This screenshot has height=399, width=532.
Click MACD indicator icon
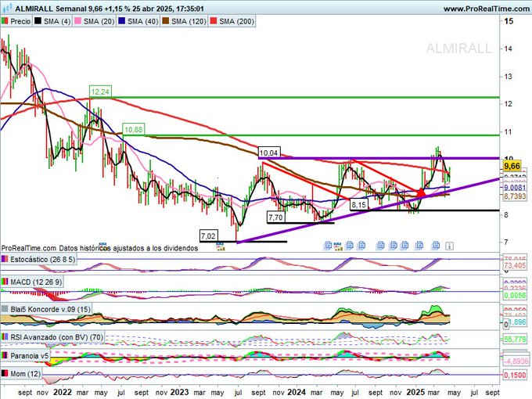click(5, 282)
